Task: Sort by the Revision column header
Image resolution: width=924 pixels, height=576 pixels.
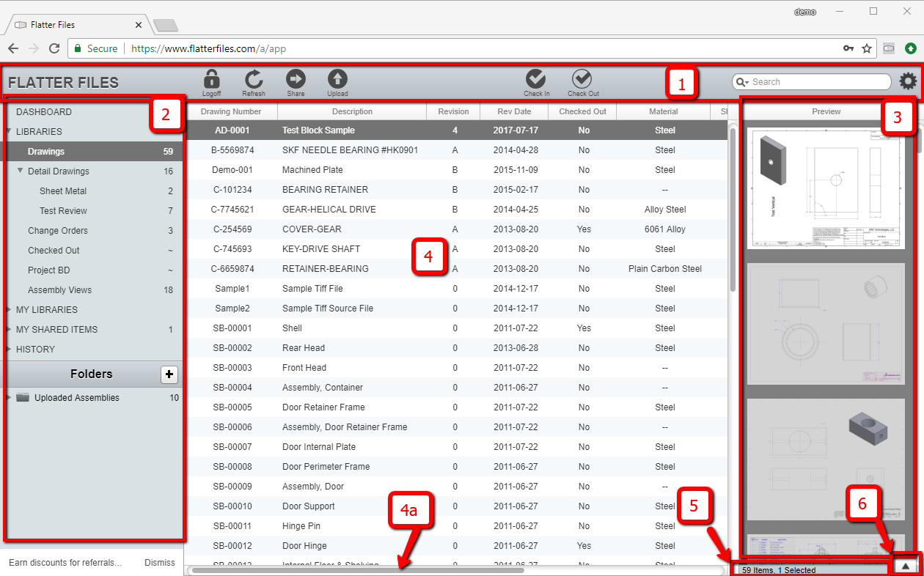Action: click(453, 111)
